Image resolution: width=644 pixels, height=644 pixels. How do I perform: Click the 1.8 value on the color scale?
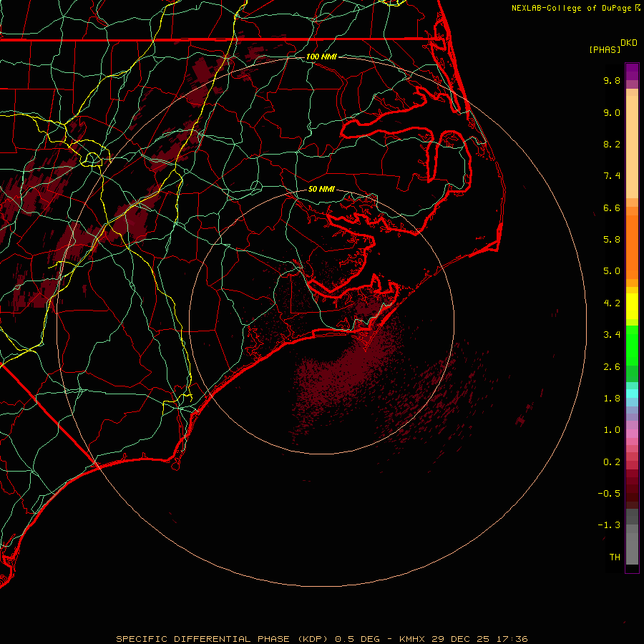612,399
